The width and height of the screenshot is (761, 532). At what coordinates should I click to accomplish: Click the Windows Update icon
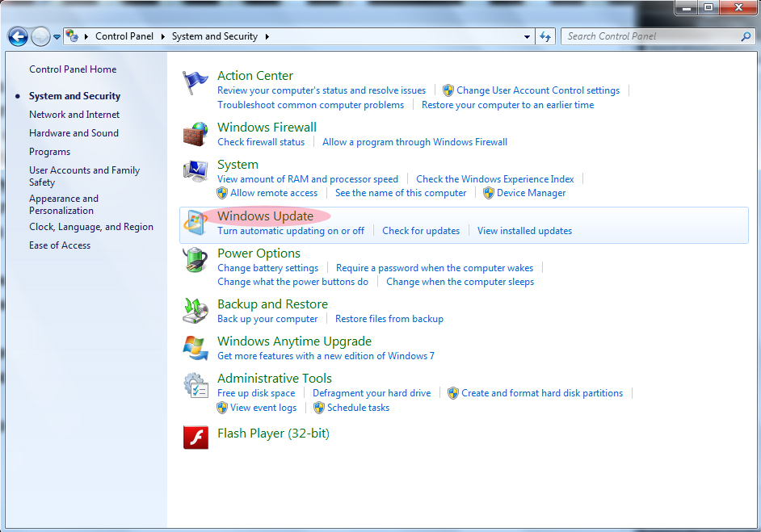[x=196, y=223]
